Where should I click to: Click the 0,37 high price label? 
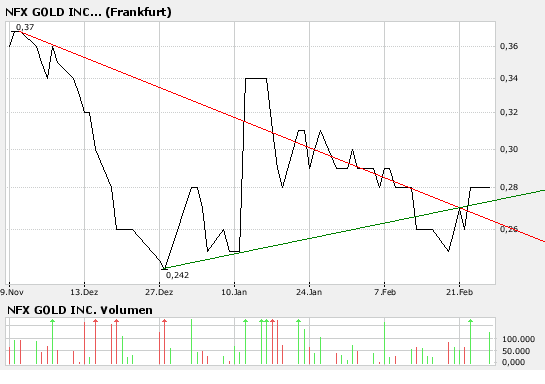pyautogui.click(x=25, y=27)
